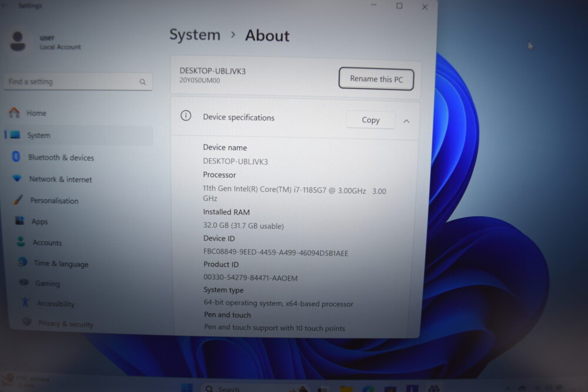Viewport: 588px width, 392px height.
Task: Click the 64-bit operating system value
Action: click(278, 303)
